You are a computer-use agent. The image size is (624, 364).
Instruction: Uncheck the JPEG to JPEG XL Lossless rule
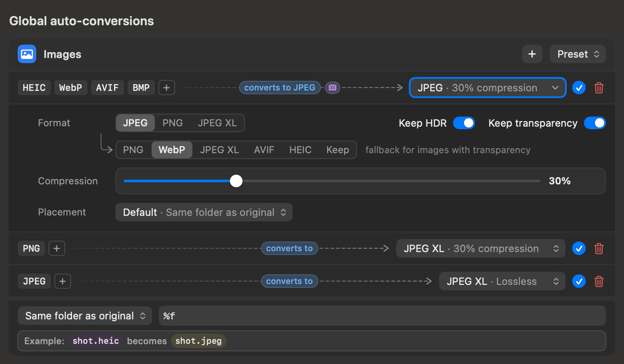[579, 282]
